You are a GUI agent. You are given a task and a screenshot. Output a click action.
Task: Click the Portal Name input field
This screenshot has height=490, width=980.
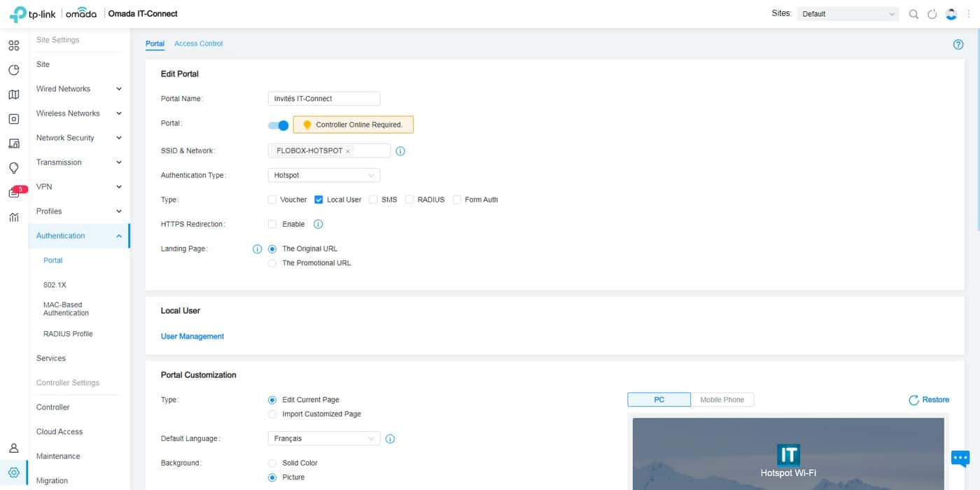pyautogui.click(x=324, y=99)
